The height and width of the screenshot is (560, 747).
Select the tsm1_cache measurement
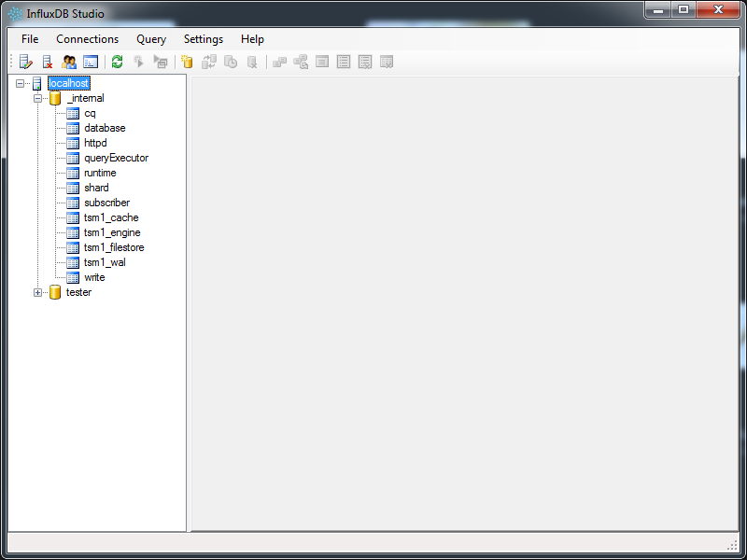pyautogui.click(x=111, y=217)
